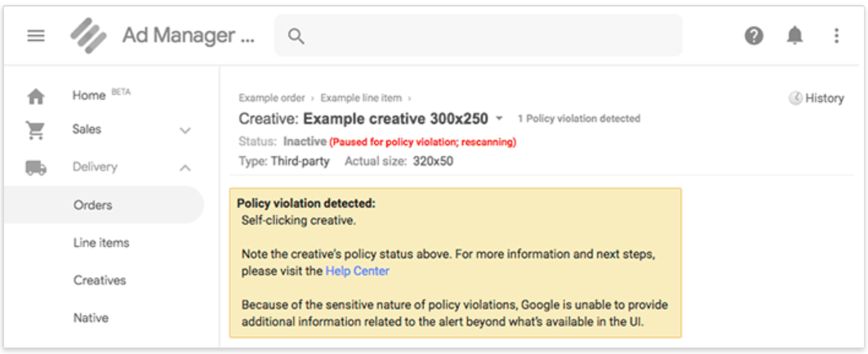Click the History clock icon
This screenshot has width=868, height=354.
tap(795, 98)
